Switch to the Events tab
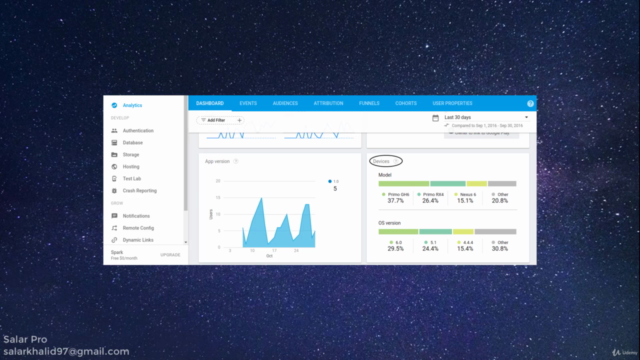Screen dimensions: 640x360 click(248, 103)
